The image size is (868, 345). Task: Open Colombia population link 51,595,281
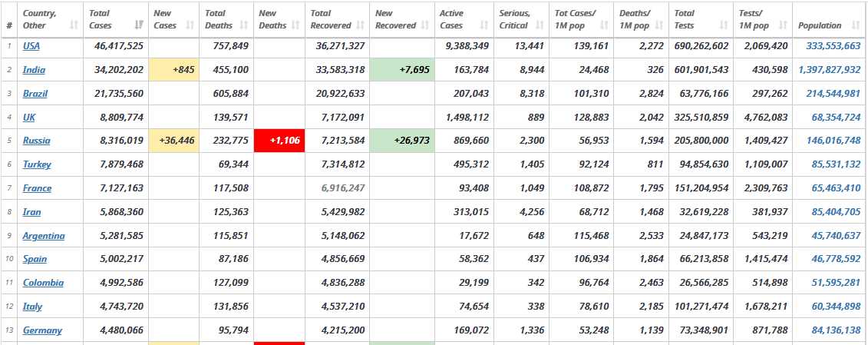pyautogui.click(x=836, y=283)
